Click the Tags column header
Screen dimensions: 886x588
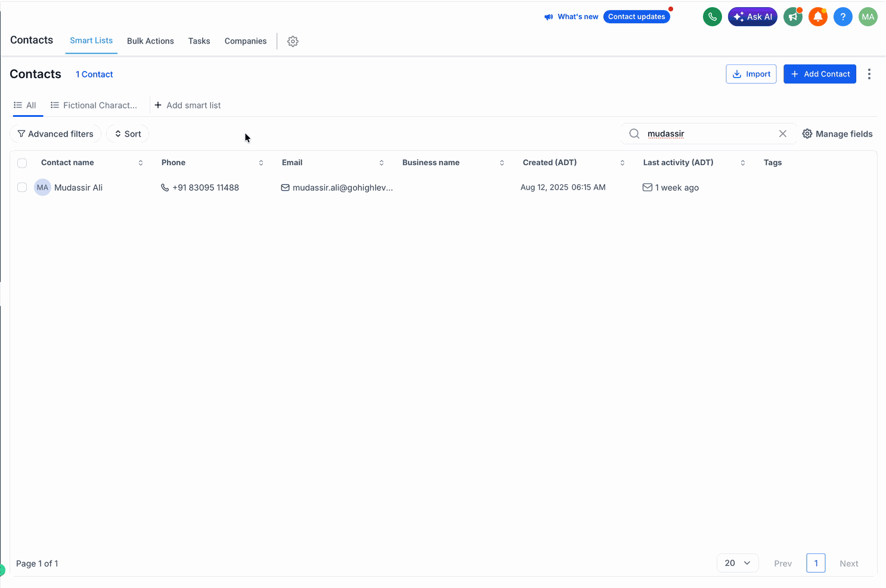pos(773,163)
